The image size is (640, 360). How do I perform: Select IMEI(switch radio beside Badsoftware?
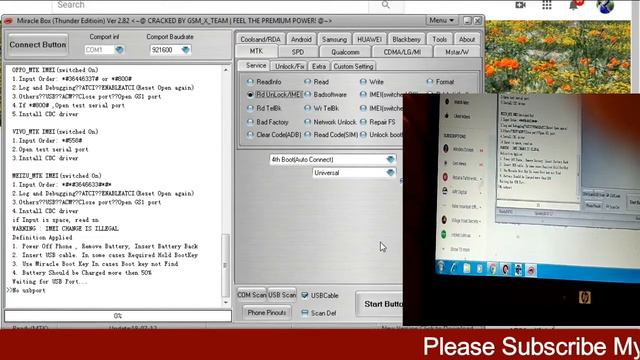click(381, 95)
